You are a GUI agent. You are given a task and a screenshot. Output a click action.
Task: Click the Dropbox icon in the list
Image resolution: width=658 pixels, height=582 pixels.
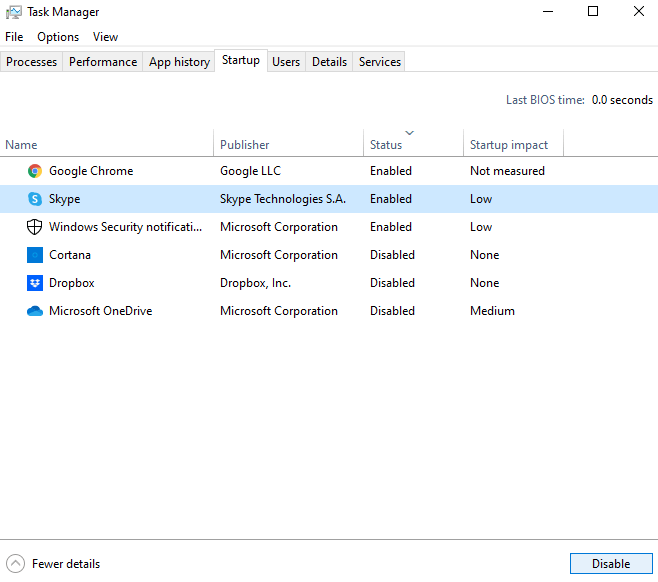[x=35, y=283]
